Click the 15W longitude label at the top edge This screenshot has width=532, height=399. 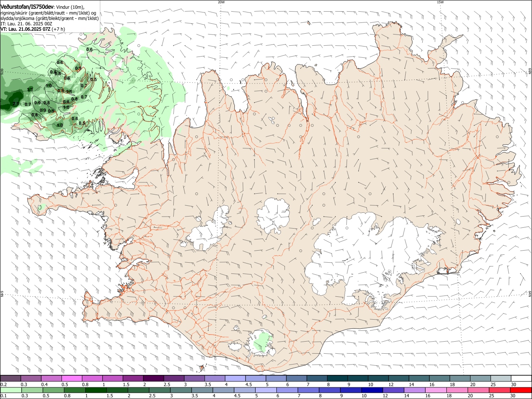click(x=440, y=2)
